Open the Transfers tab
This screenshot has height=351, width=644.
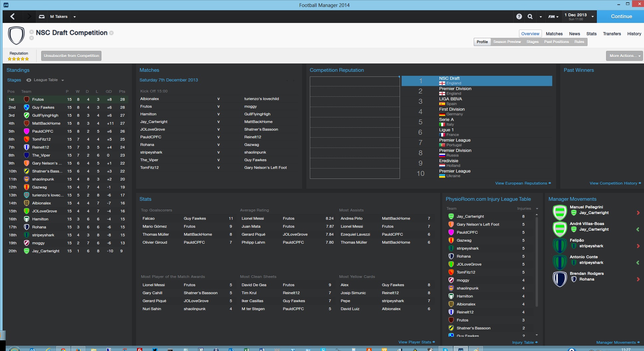point(612,34)
